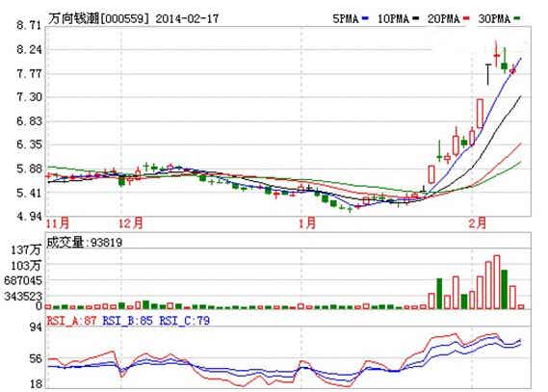Click the 5PMA blue legend swatch

tap(366, 18)
